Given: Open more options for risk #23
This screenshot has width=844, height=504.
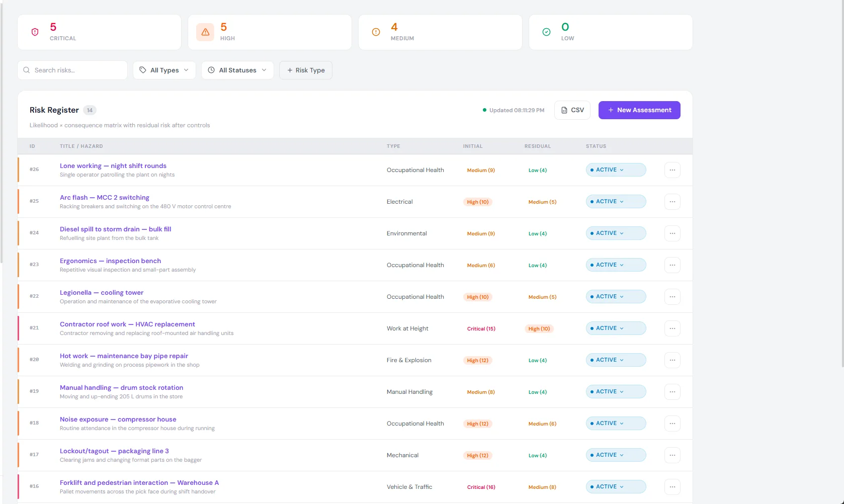Looking at the screenshot, I should pos(672,265).
